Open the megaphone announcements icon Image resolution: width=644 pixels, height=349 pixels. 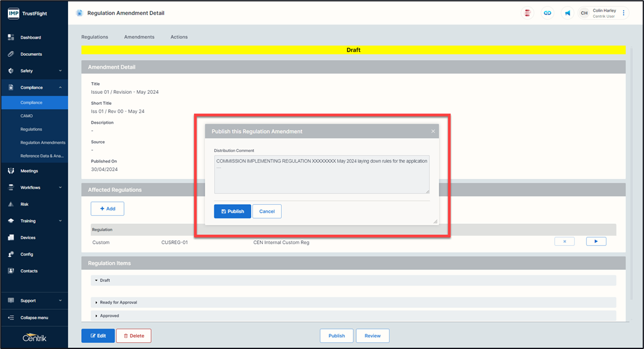pos(567,13)
